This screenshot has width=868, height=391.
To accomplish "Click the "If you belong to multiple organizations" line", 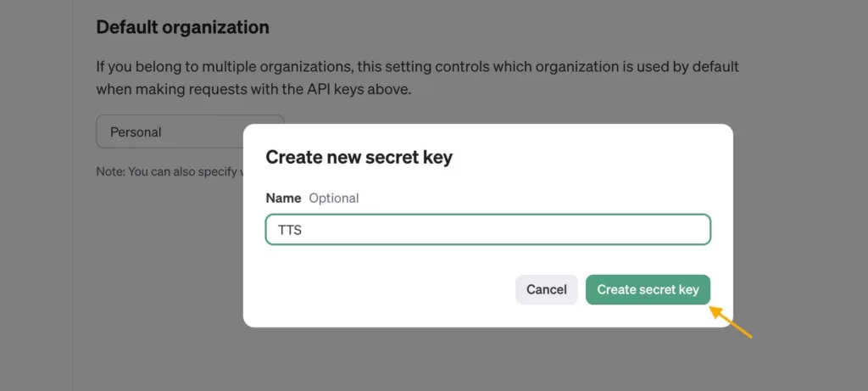I will coord(417,66).
